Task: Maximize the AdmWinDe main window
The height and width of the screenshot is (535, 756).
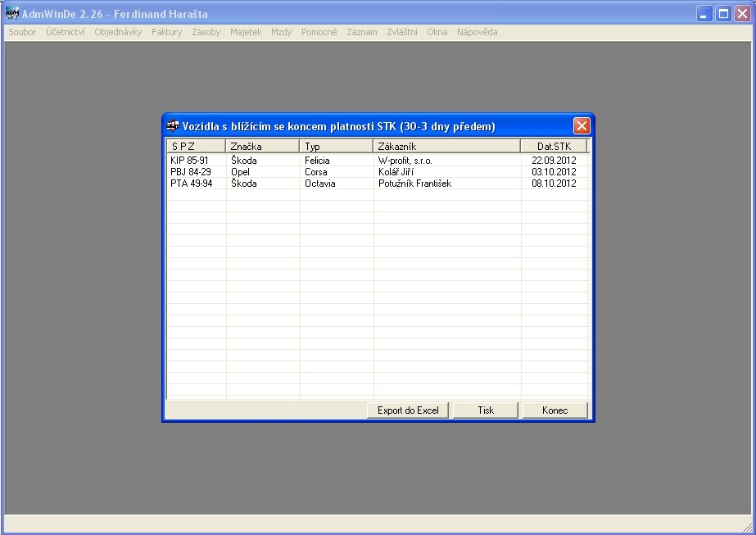Action: (x=723, y=13)
